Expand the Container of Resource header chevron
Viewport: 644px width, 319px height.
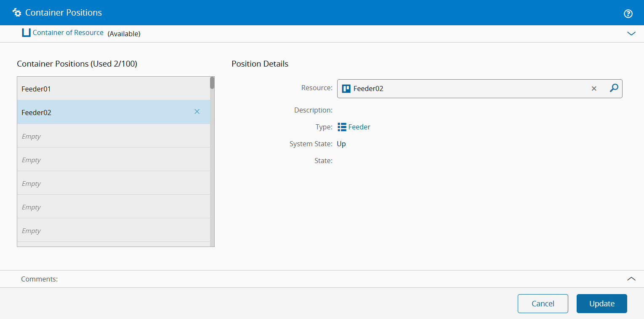631,33
